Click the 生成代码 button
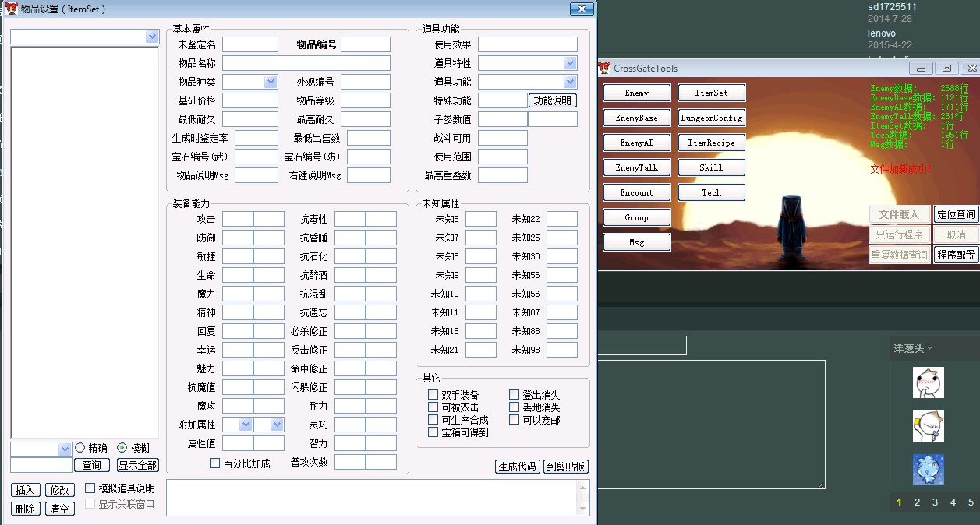980x525 pixels. pyautogui.click(x=517, y=467)
